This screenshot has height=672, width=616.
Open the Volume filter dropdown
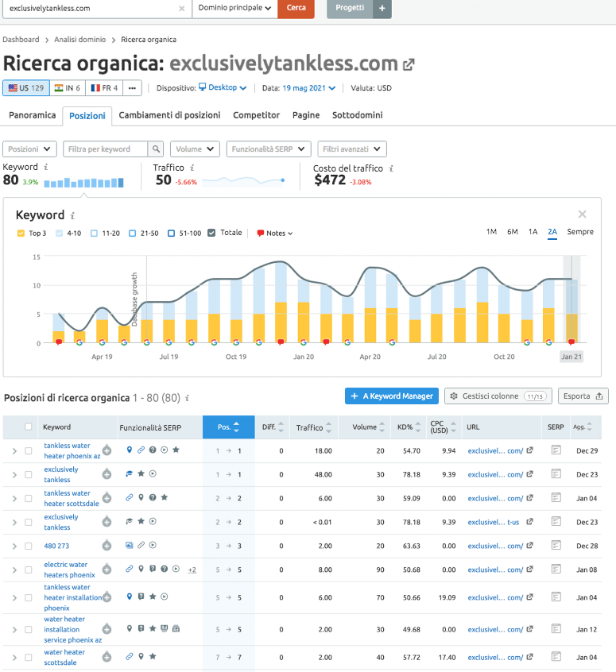pyautogui.click(x=195, y=149)
